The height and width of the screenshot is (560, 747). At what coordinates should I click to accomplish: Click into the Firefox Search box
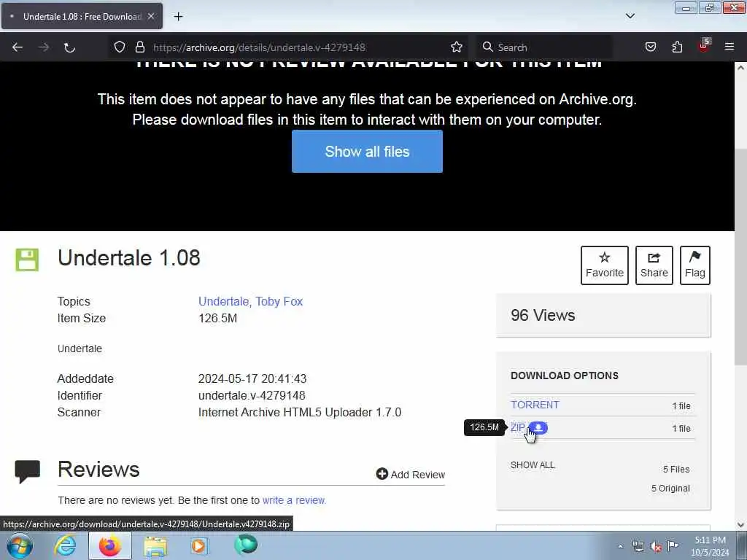click(x=545, y=47)
